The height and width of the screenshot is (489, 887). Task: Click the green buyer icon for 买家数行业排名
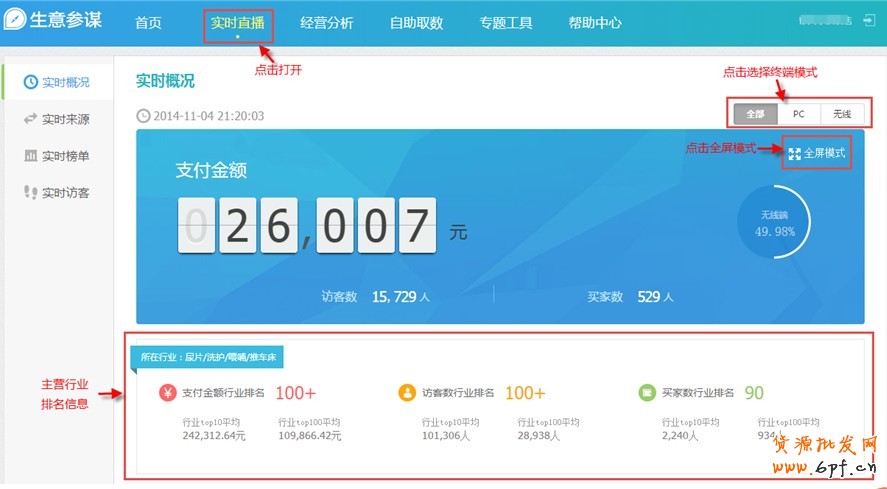pos(647,393)
